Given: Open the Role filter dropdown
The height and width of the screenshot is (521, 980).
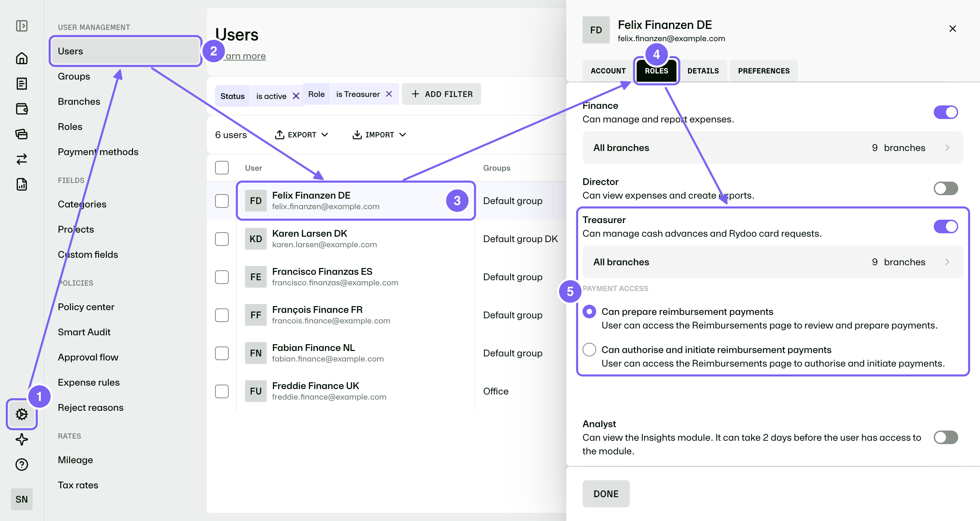Looking at the screenshot, I should [316, 94].
